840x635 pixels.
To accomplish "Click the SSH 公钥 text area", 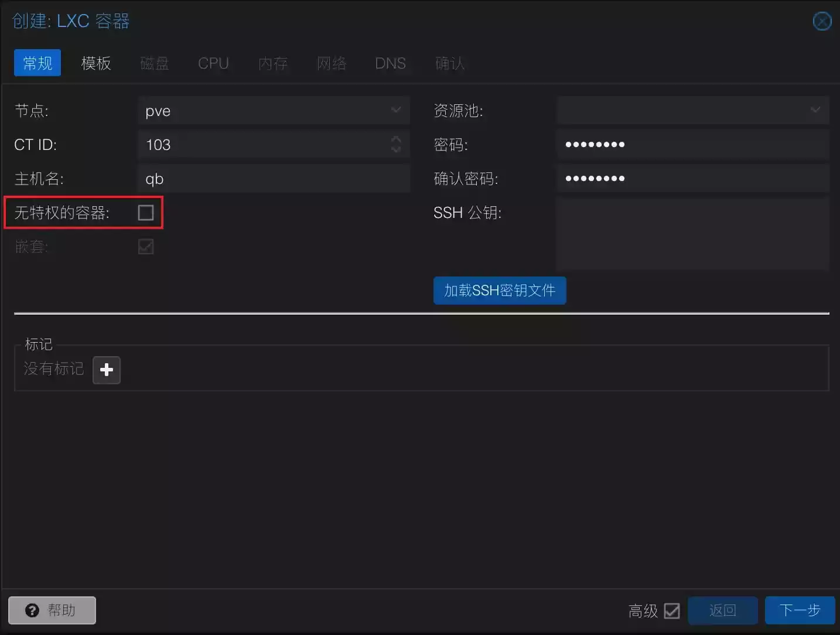I will pyautogui.click(x=692, y=234).
